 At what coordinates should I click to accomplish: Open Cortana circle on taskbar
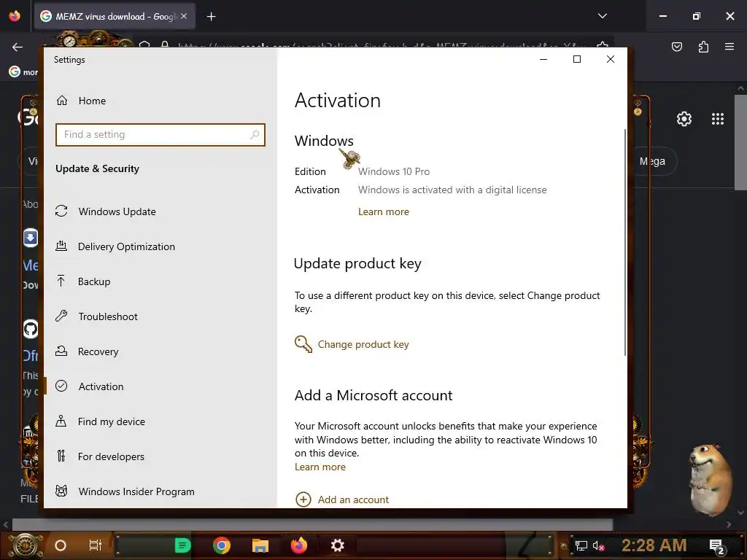tap(61, 545)
